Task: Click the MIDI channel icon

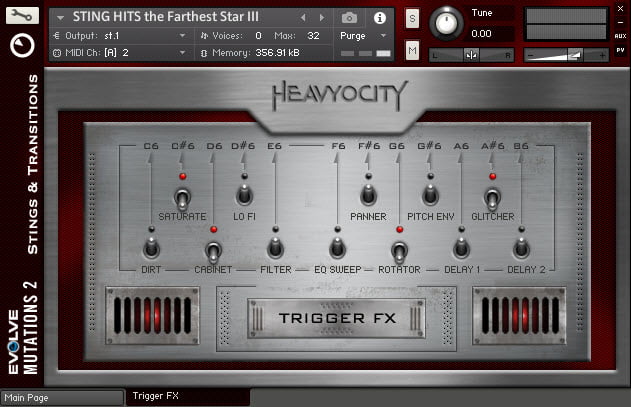Action: 57,53
